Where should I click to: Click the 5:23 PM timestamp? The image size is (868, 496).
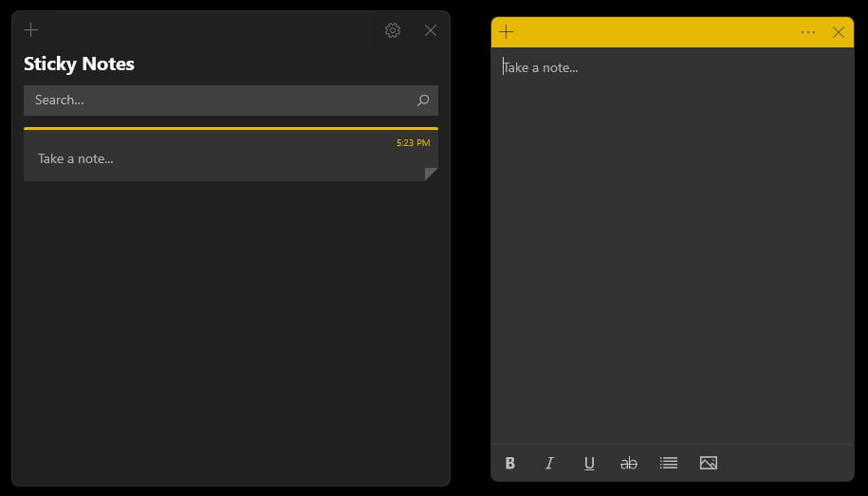click(413, 143)
